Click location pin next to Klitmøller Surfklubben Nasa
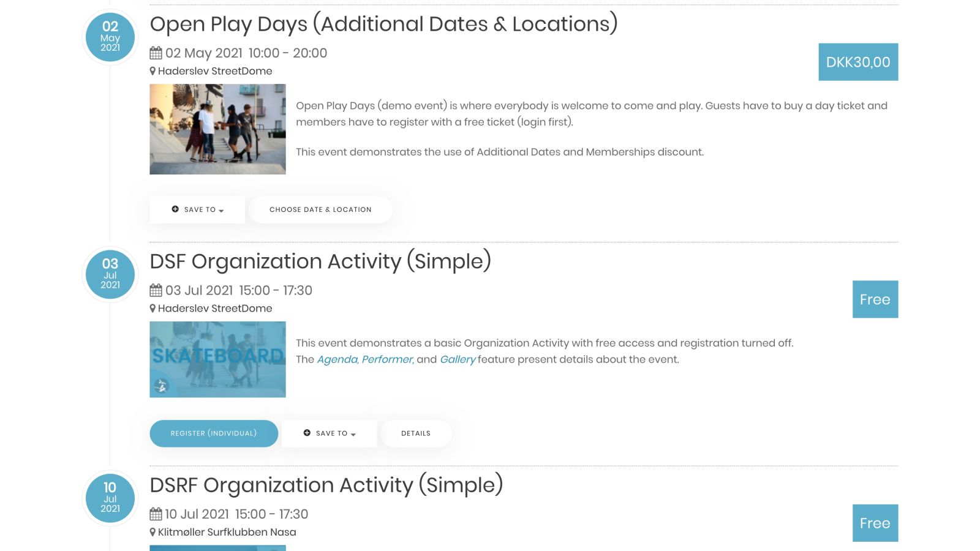Image resolution: width=980 pixels, height=551 pixels. [x=153, y=532]
